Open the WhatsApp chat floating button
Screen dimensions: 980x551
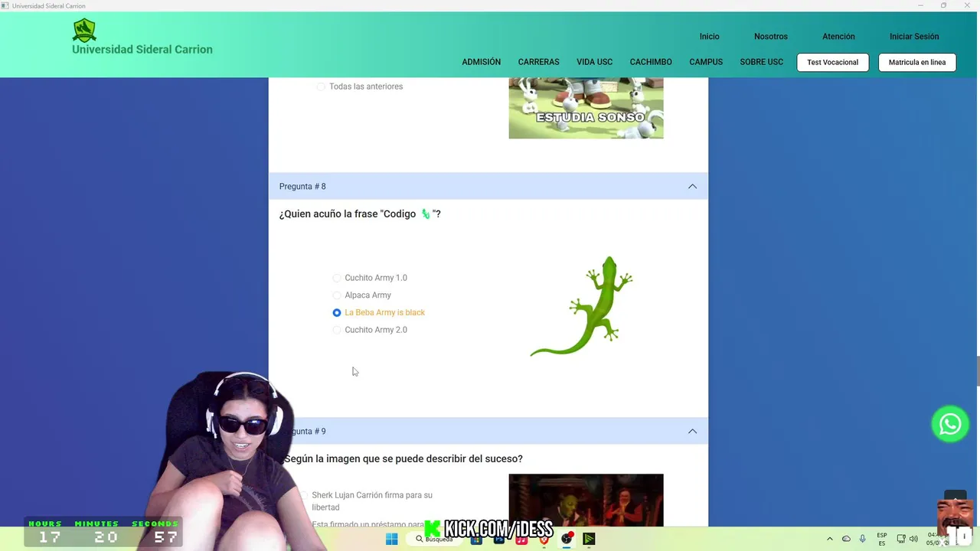click(950, 424)
